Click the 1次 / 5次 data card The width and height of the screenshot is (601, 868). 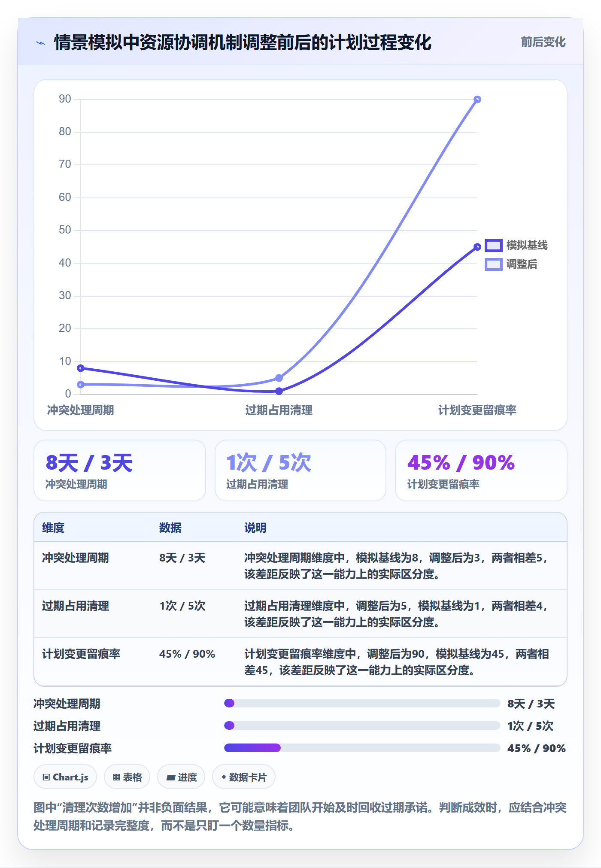[x=300, y=470]
